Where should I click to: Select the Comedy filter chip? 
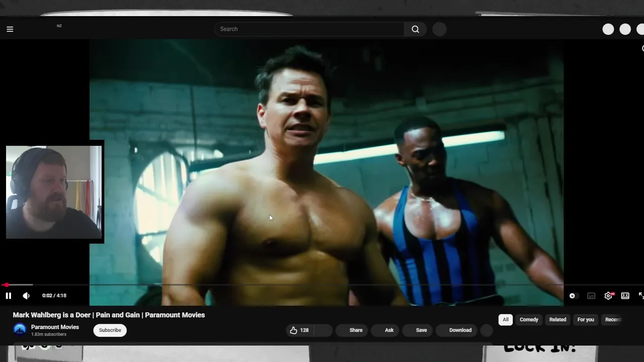529,320
